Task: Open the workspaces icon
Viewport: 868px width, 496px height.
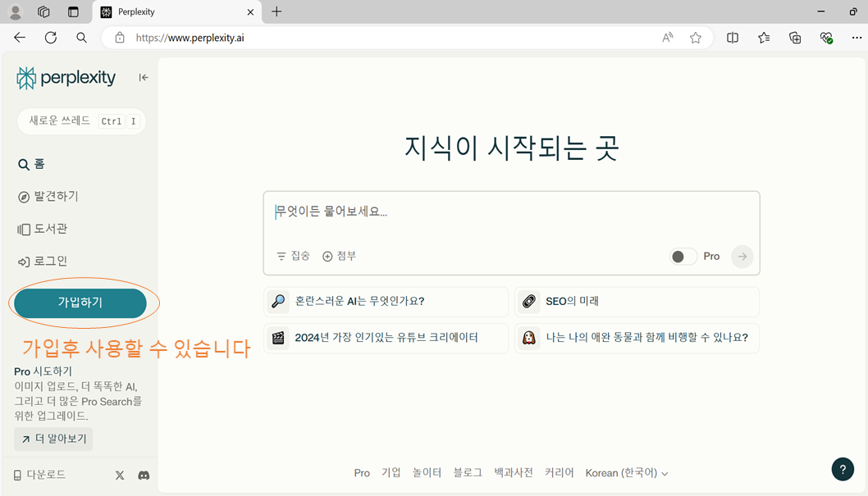Action: [43, 11]
